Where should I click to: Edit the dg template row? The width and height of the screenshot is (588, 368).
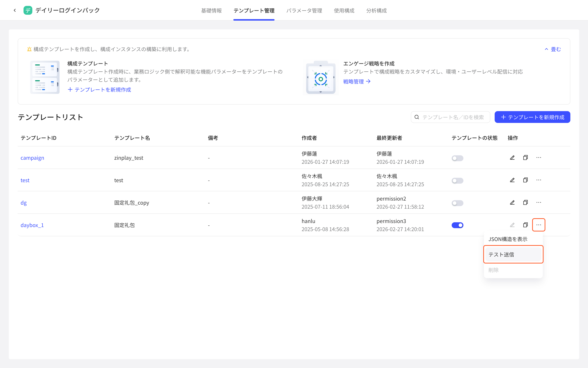[x=512, y=203]
